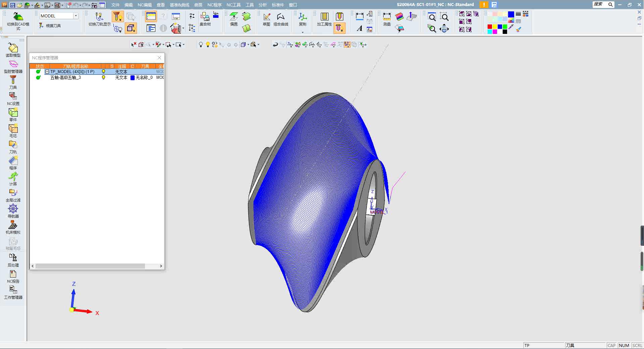Toggle visibility bulb for 五轴-高级五轴_3 row
The image size is (644, 349).
[x=103, y=77]
